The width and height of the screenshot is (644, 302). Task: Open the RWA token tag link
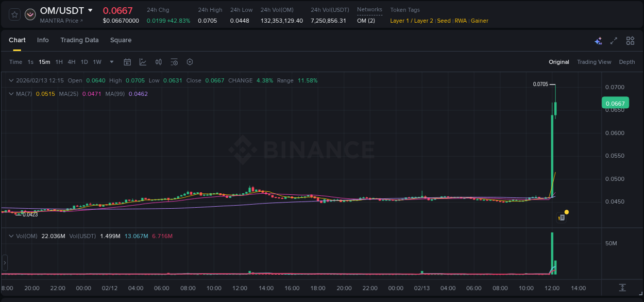click(x=461, y=21)
